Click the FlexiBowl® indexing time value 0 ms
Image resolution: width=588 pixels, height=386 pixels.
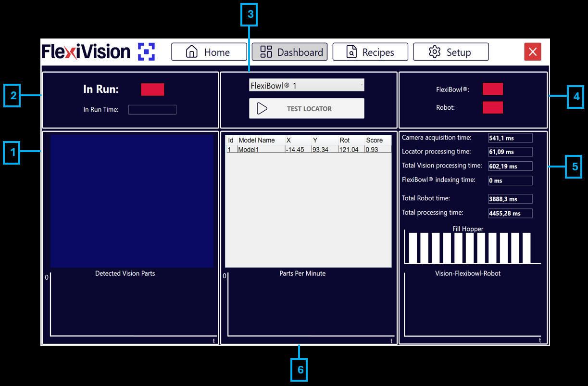pyautogui.click(x=510, y=180)
